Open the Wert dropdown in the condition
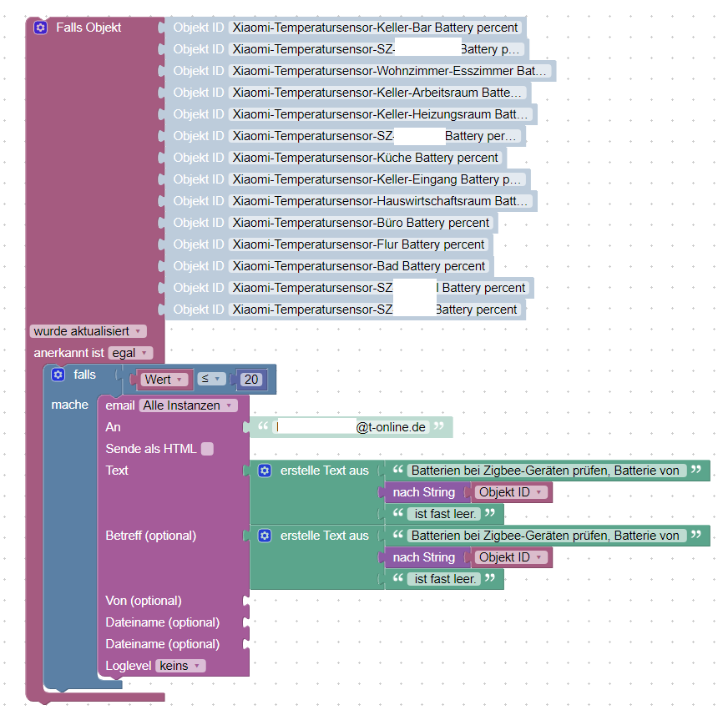 click(x=164, y=380)
